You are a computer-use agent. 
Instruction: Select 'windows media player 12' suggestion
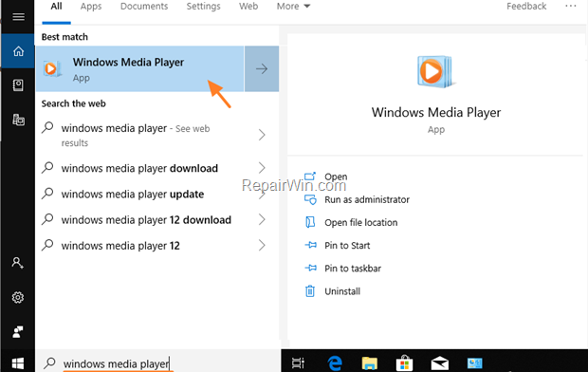tap(120, 246)
